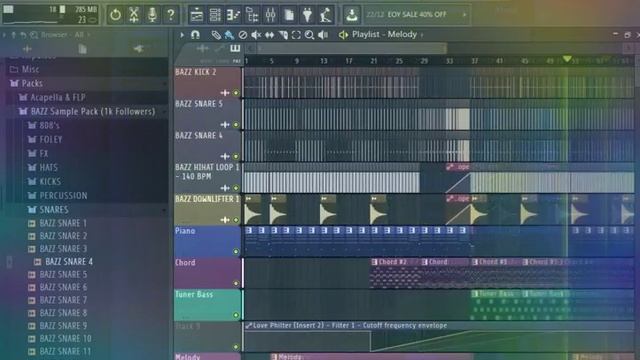The image size is (640, 360).
Task: Mute the BAZZ SNARE 4 track
Action: 236,156
